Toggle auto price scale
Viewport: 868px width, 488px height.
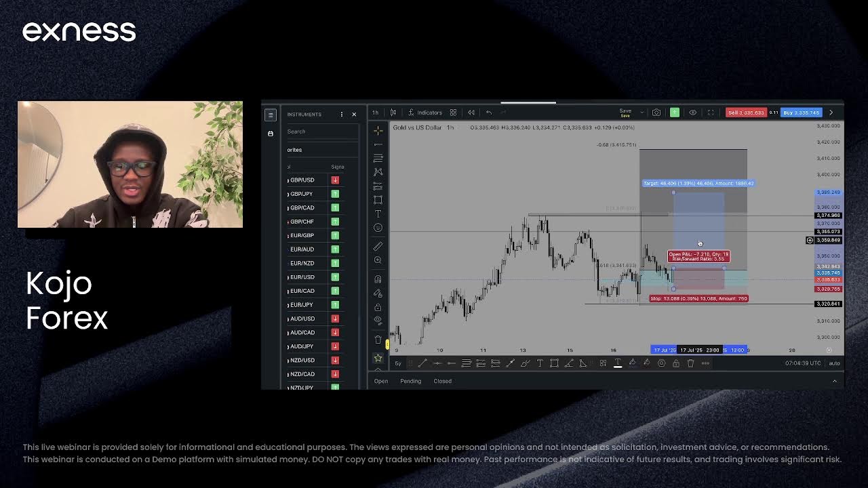834,363
